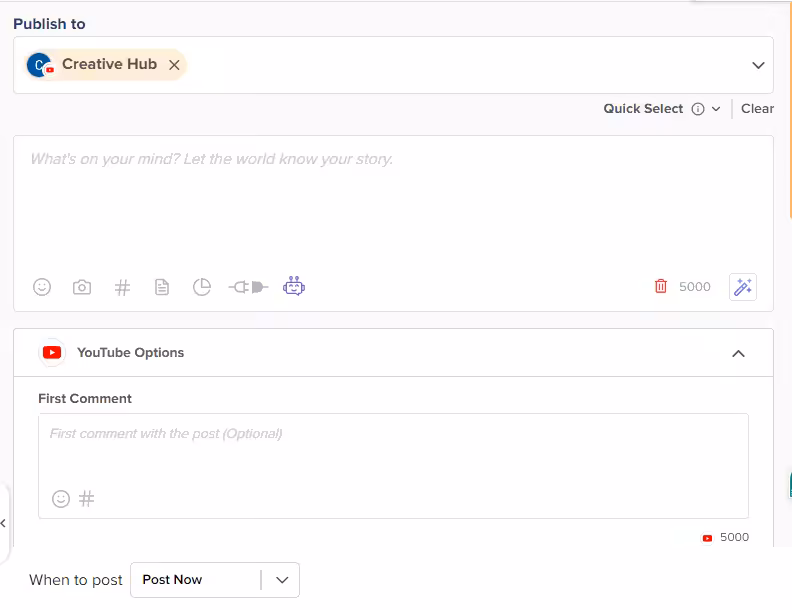792x610 pixels.
Task: Click the Clear link
Action: point(757,109)
